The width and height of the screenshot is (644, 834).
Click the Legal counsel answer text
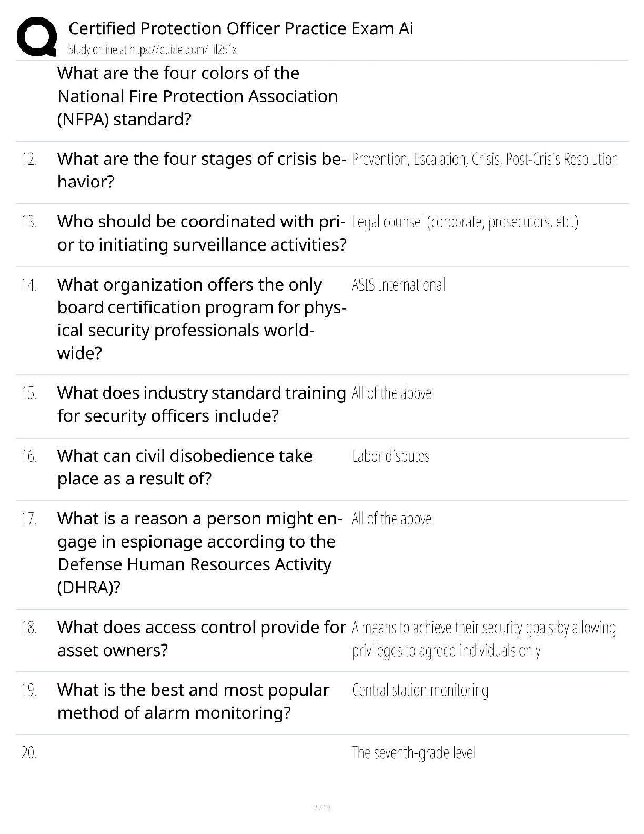(x=465, y=222)
